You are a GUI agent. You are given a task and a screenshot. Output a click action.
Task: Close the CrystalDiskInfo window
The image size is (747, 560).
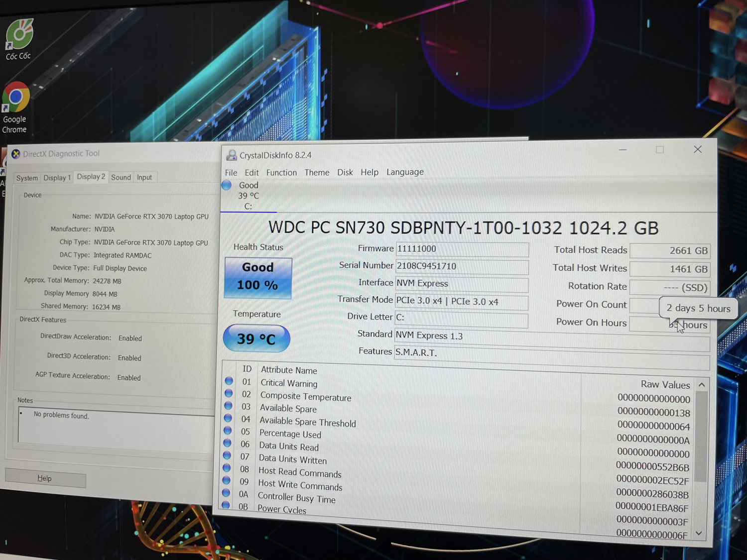coord(698,149)
